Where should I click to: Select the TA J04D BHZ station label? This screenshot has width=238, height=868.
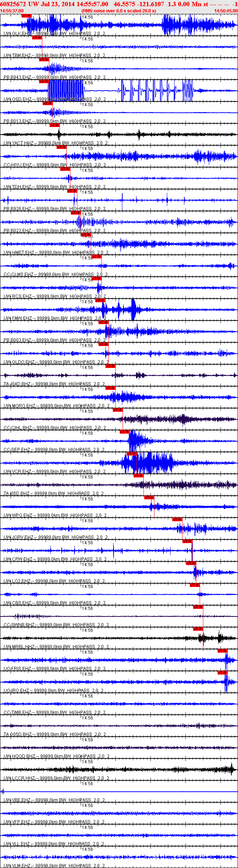[x=18, y=384]
